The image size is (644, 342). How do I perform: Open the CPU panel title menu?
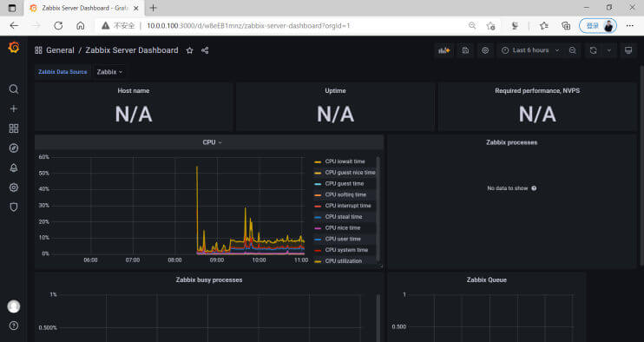point(212,142)
